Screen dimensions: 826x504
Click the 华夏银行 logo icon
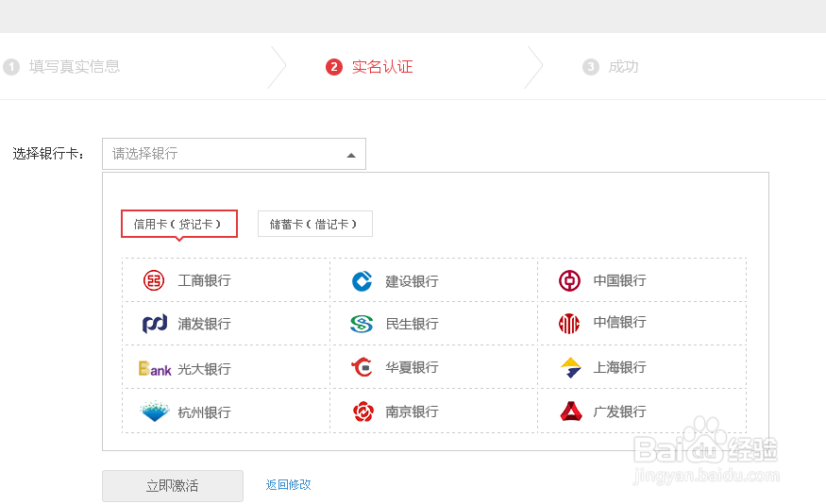(362, 367)
